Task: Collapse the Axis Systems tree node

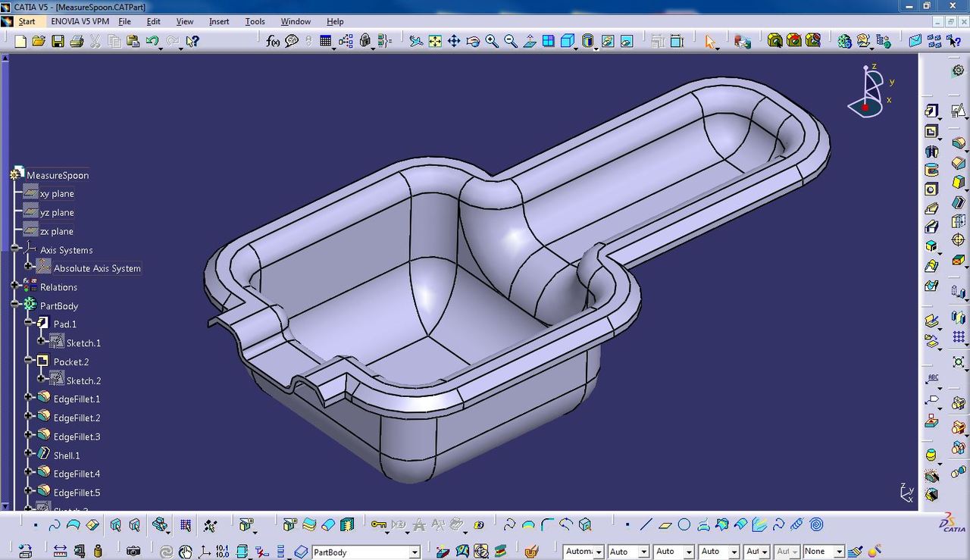Action: pos(15,249)
